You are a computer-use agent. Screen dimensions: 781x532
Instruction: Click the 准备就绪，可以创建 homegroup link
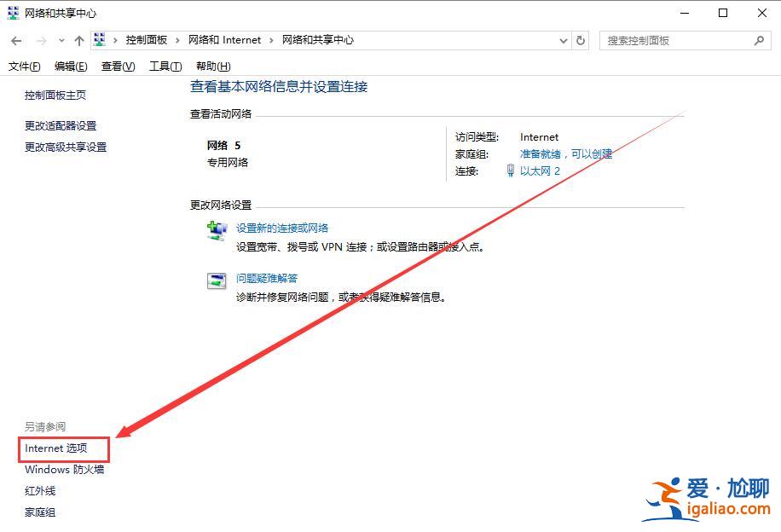click(x=566, y=154)
